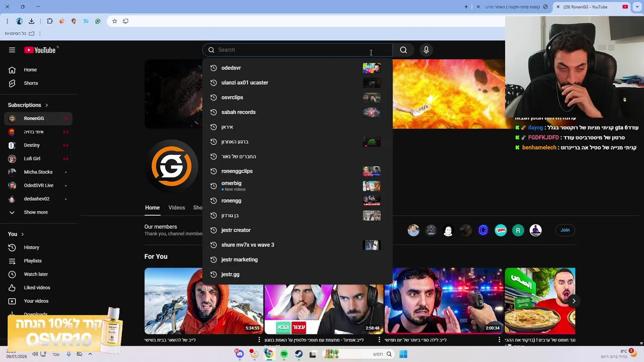Choose the 'omerbig' suggestion
644x362 pixels.
coord(297,186)
